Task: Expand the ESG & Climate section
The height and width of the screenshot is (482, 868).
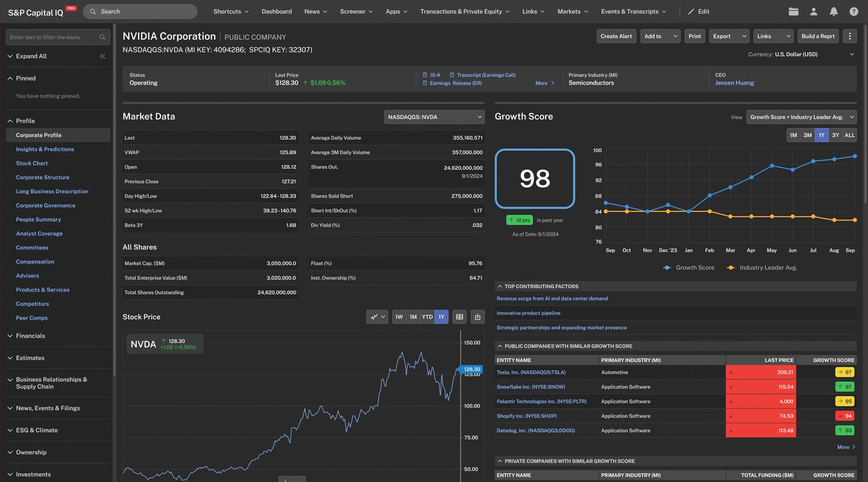Action: (x=37, y=430)
